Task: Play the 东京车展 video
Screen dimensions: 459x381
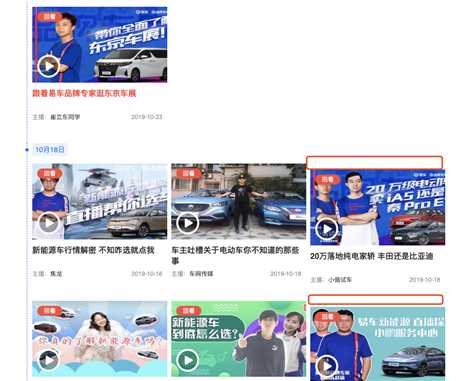Action: 49,66
